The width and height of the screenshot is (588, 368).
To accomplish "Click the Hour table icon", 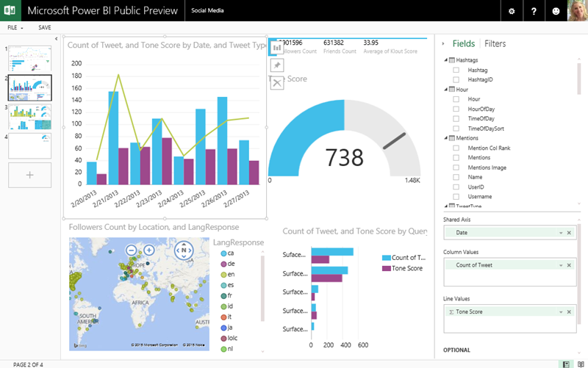I will point(452,90).
